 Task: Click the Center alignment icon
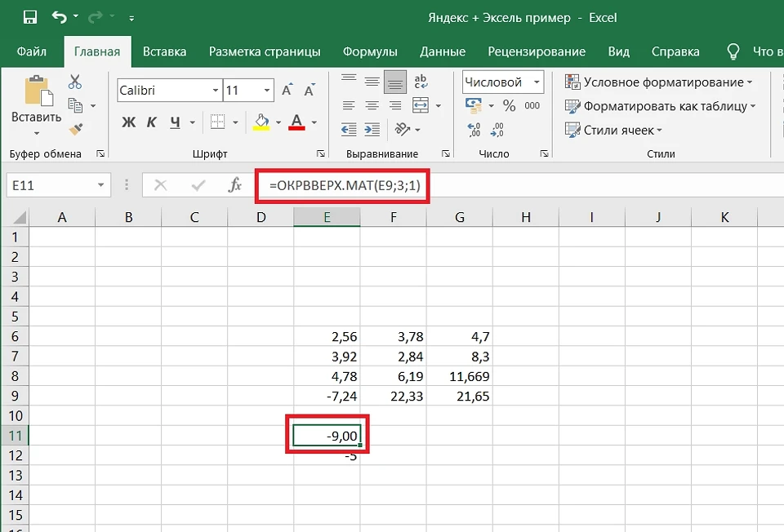(372, 104)
